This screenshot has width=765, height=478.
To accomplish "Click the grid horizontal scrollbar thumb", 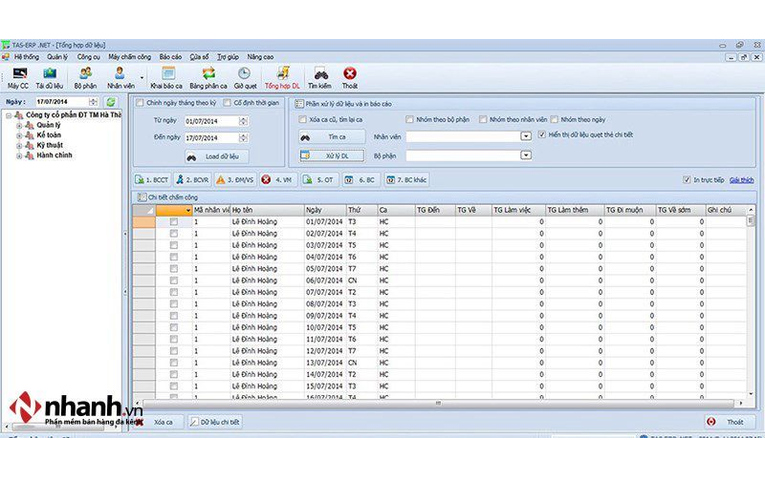I will 438,403.
